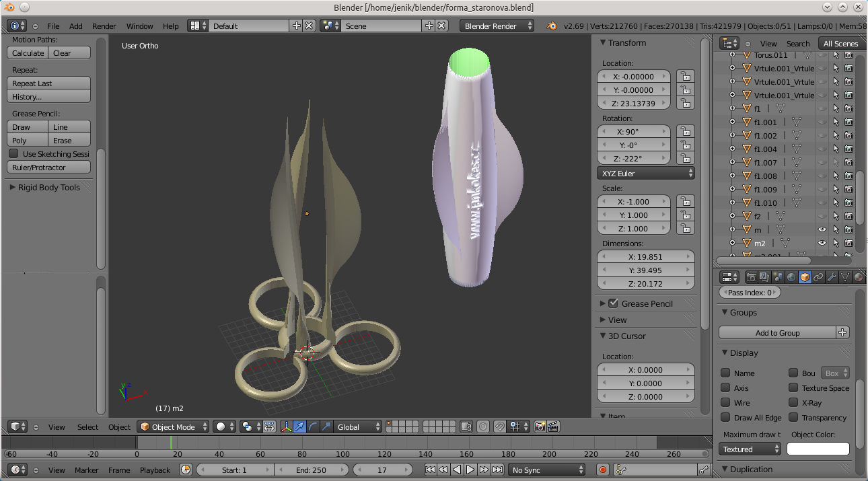Open the Render menu
The height and width of the screenshot is (481, 868).
click(104, 26)
